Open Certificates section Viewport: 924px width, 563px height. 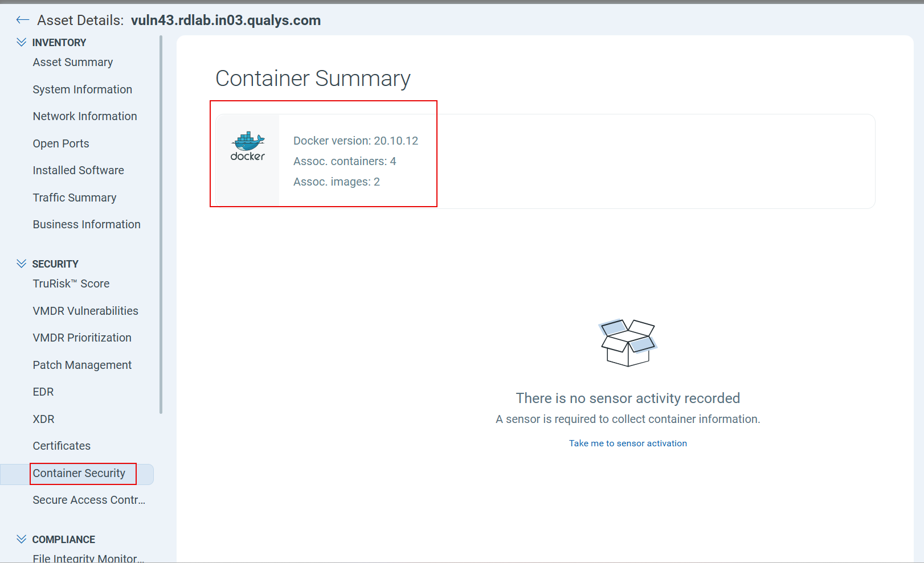62,446
